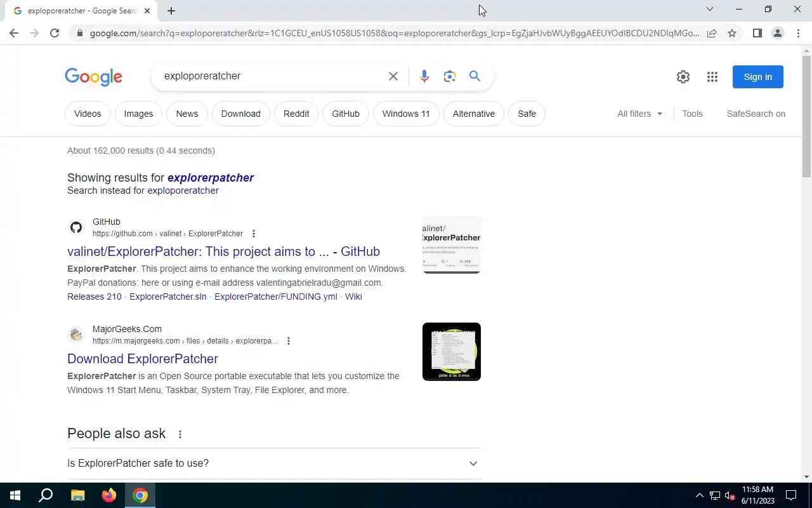
Task: Open the Windows notification center icon
Action: click(x=791, y=495)
